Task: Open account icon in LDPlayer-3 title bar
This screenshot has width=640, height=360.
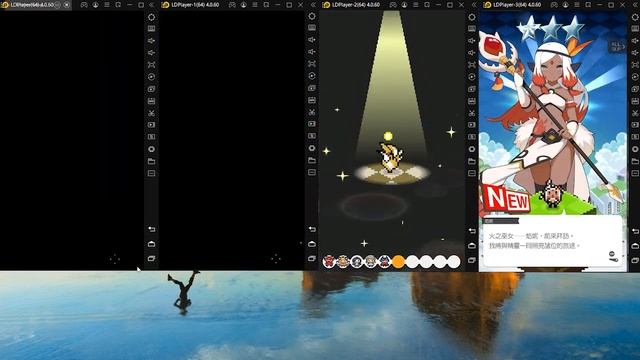Action: (565, 5)
